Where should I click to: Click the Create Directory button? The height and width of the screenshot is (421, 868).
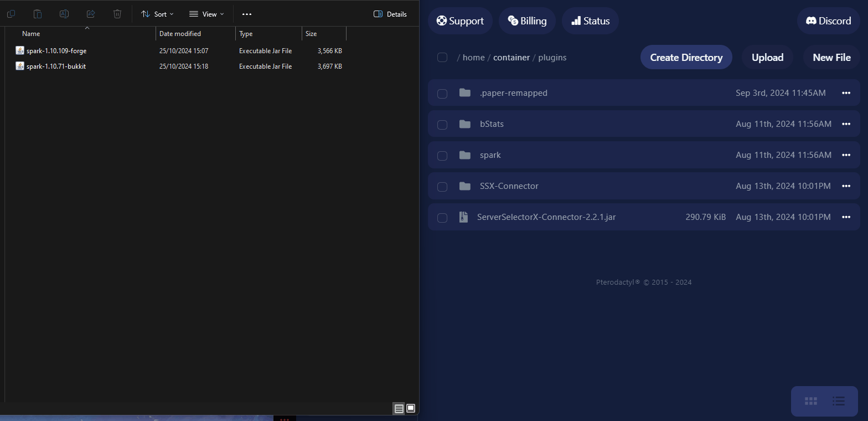pyautogui.click(x=686, y=58)
